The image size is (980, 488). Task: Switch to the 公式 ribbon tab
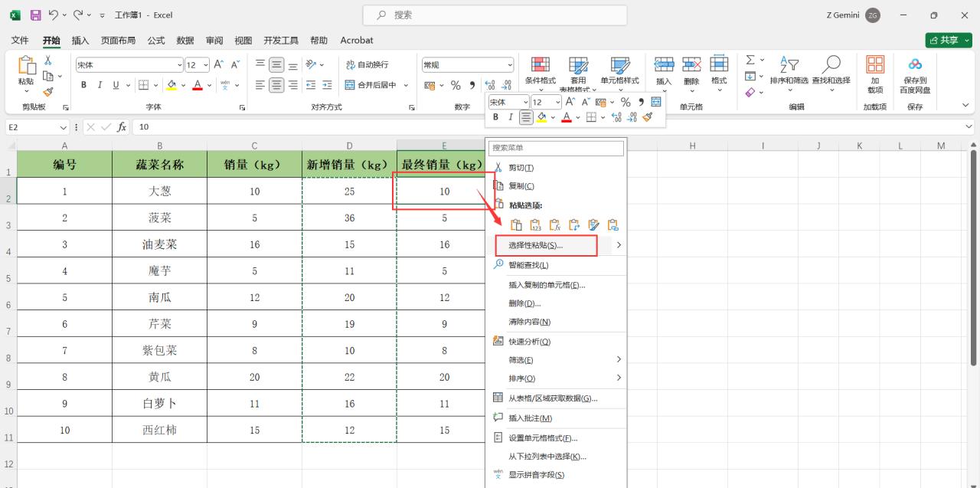156,40
